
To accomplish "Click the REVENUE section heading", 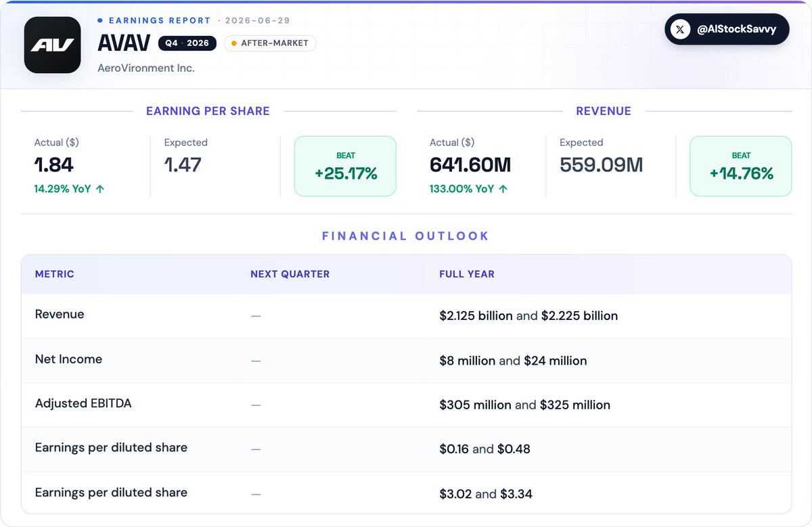I will point(604,111).
